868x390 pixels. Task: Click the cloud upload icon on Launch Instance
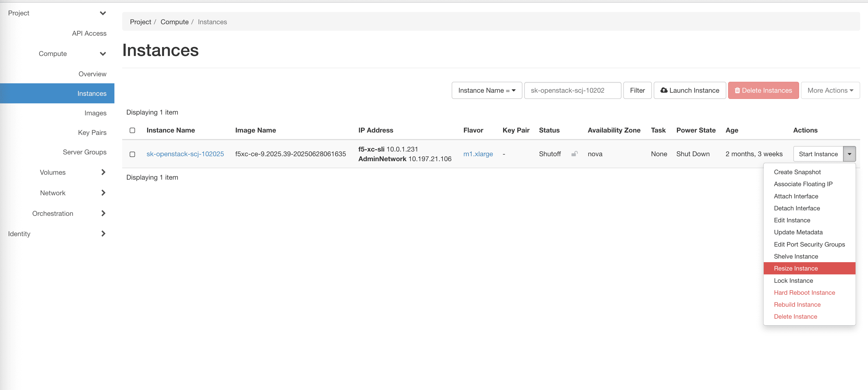pyautogui.click(x=664, y=90)
